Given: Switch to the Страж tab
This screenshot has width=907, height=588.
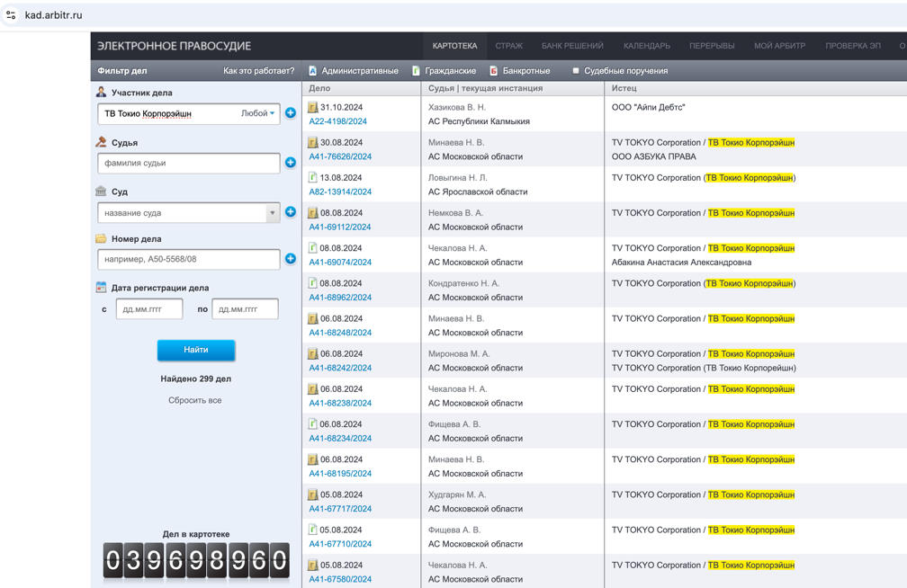Looking at the screenshot, I should pos(509,46).
